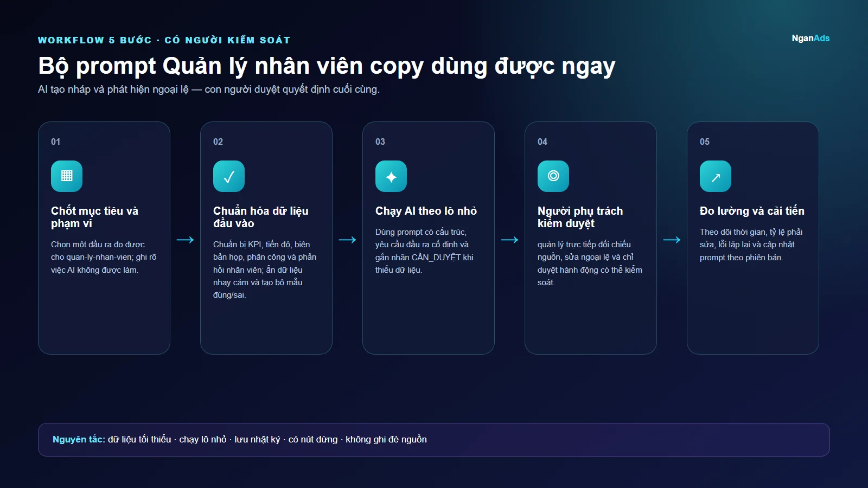
Task: Click the arrow between steps 03 and 04
Action: click(509, 240)
